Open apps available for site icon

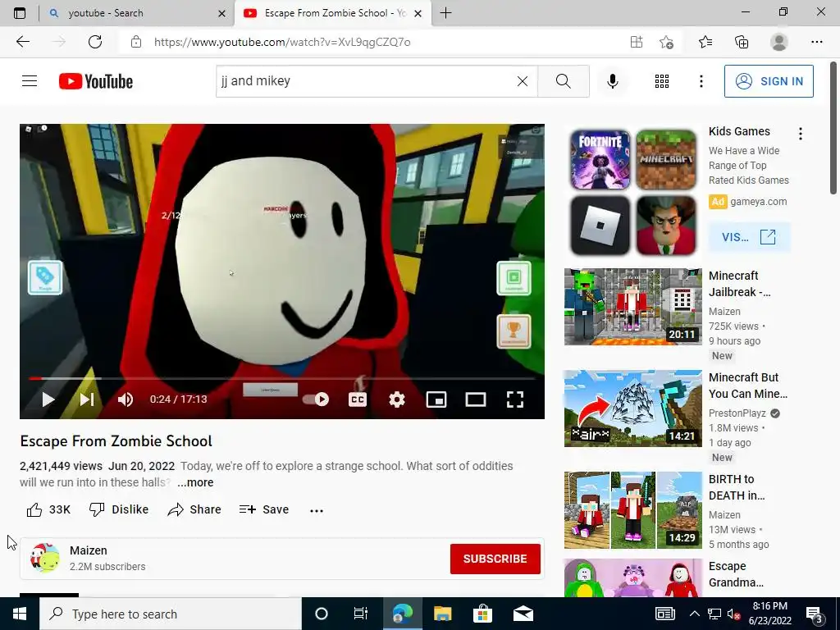tap(637, 42)
